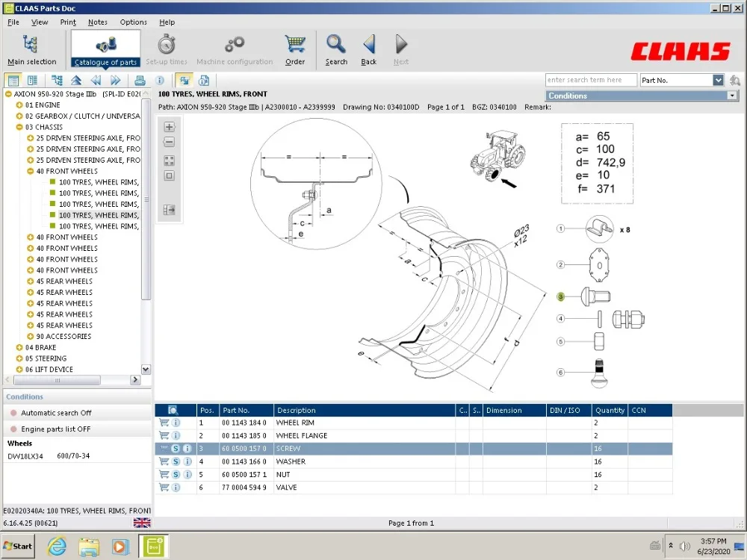Click the drawing panel arrow toggle icon
Viewport: 747px width, 560px height.
tap(169, 210)
